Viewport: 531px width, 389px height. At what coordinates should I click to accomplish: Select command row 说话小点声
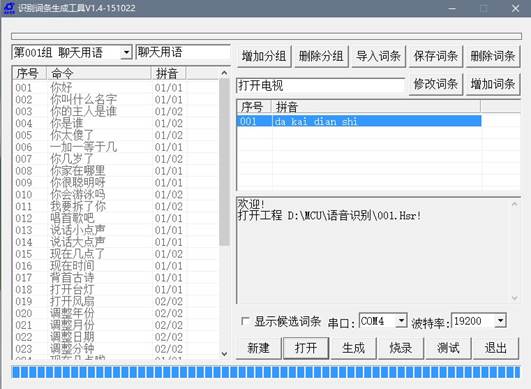pyautogui.click(x=115, y=230)
